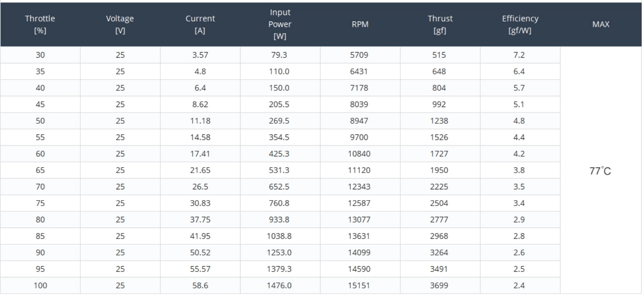Click the Voltage [V] column header
Screen dimensions: 644x296
pyautogui.click(x=120, y=24)
